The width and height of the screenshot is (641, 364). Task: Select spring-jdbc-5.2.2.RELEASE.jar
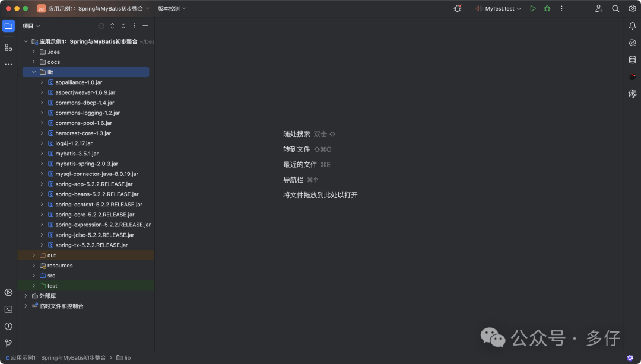point(94,235)
